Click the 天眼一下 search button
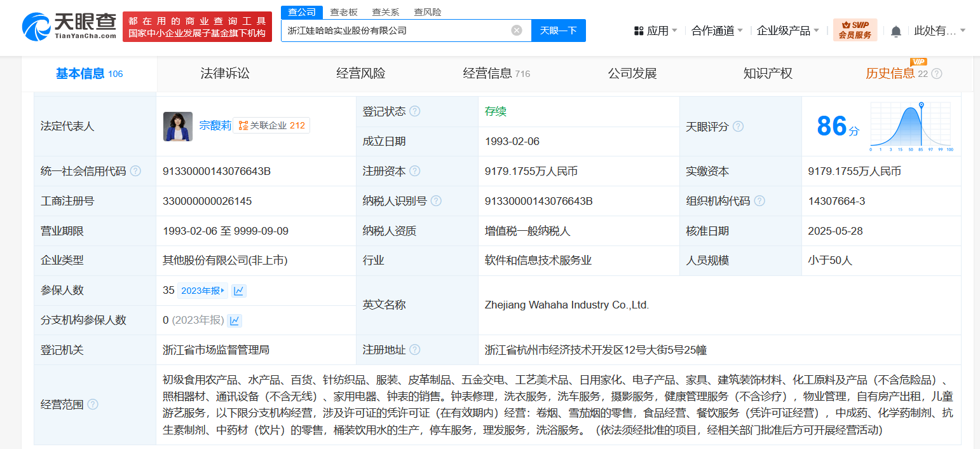 click(558, 31)
